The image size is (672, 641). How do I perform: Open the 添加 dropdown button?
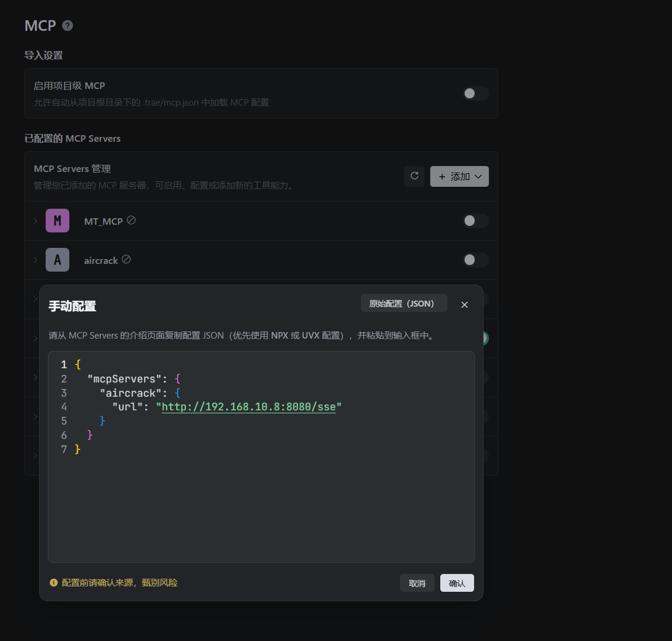pyautogui.click(x=459, y=176)
